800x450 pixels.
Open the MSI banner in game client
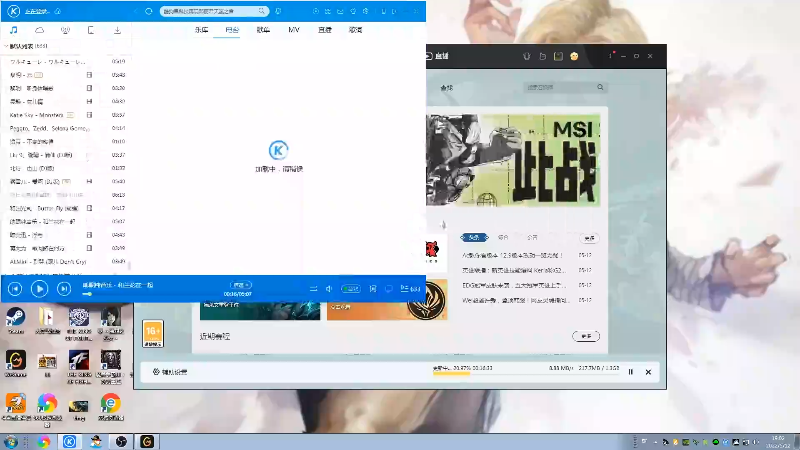[x=513, y=160]
